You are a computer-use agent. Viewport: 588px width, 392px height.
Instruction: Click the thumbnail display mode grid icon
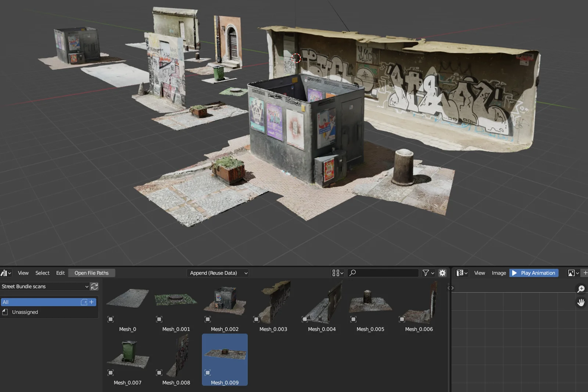(x=335, y=273)
